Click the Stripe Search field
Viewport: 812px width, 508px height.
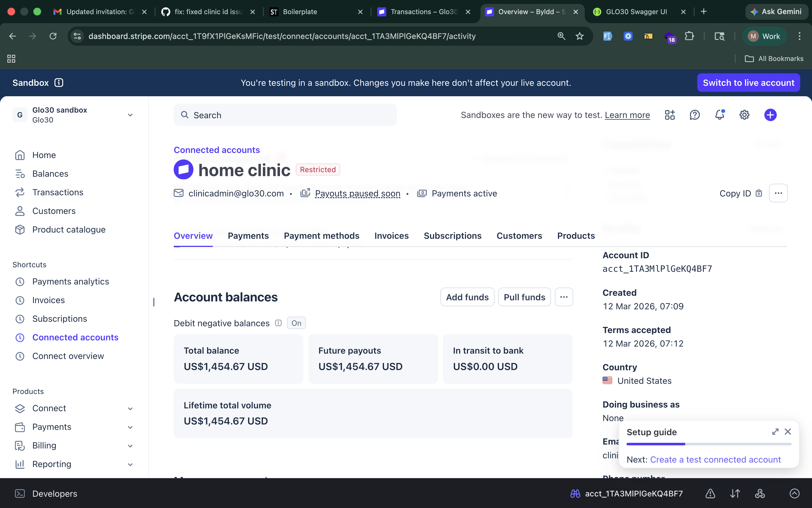(x=285, y=115)
